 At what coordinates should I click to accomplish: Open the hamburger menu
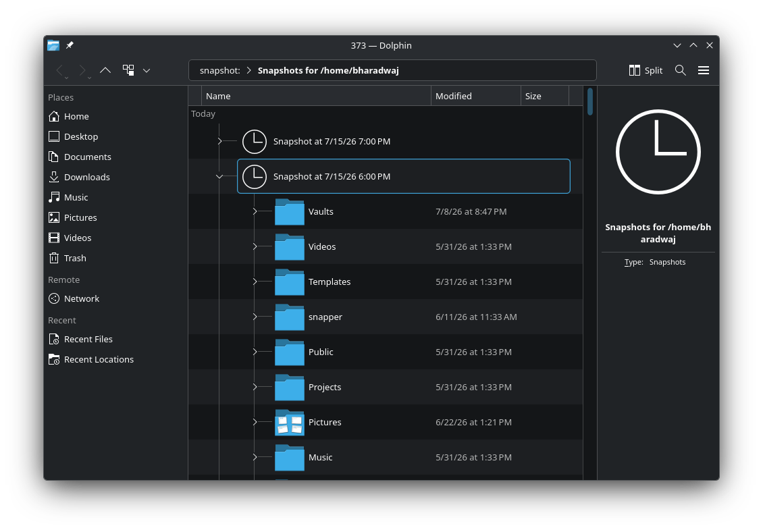point(703,71)
